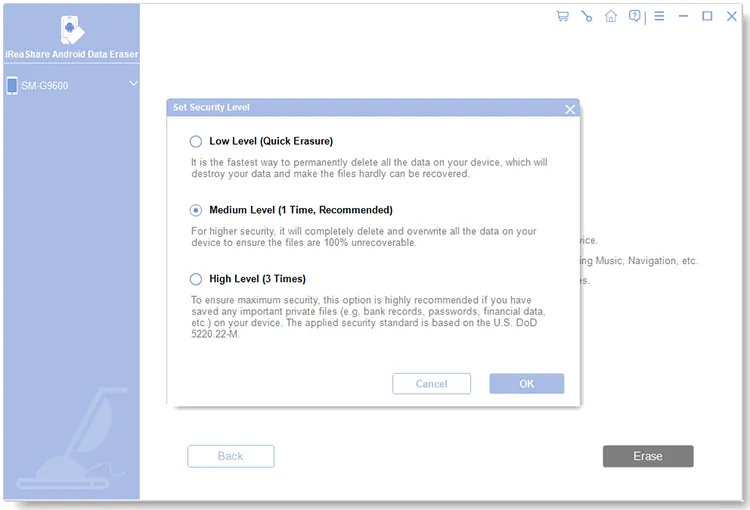
Task: Select Medium Level (1 Time, Recommended) option
Action: click(x=195, y=210)
